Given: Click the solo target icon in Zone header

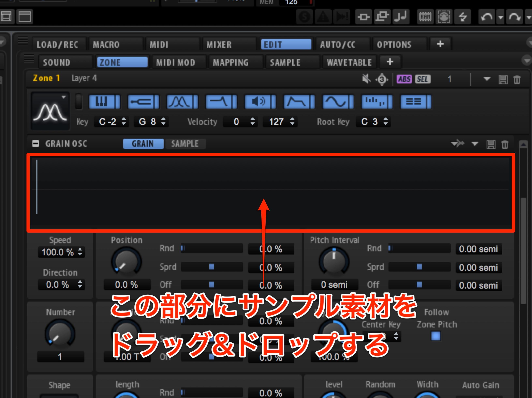Looking at the screenshot, I should [382, 79].
